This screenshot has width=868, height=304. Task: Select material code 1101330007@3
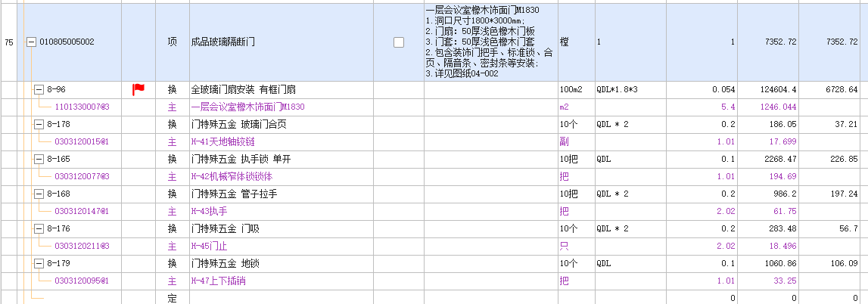coord(82,107)
